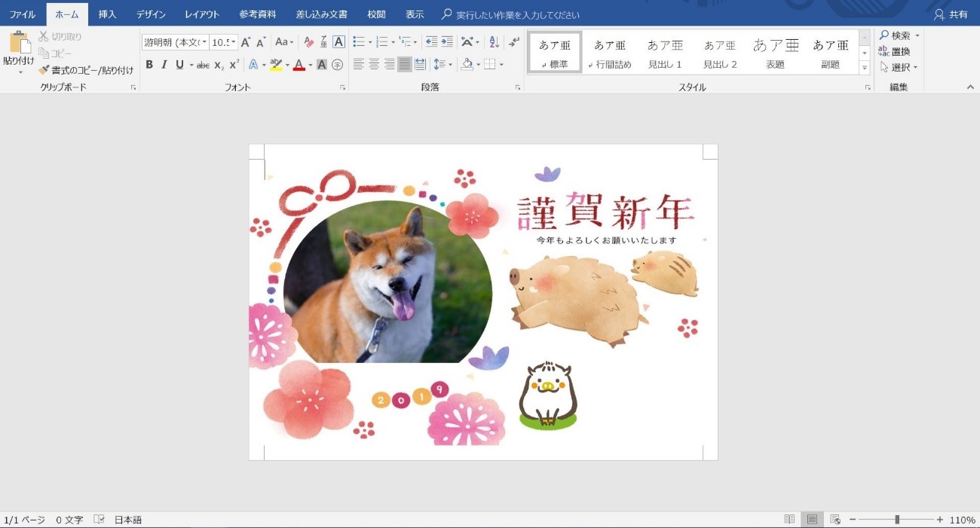Open the font size dropdown
The width and height of the screenshot is (980, 528).
coord(231,41)
